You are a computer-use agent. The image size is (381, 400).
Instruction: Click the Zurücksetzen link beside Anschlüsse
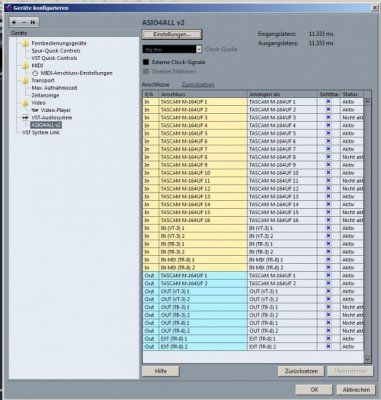198,84
